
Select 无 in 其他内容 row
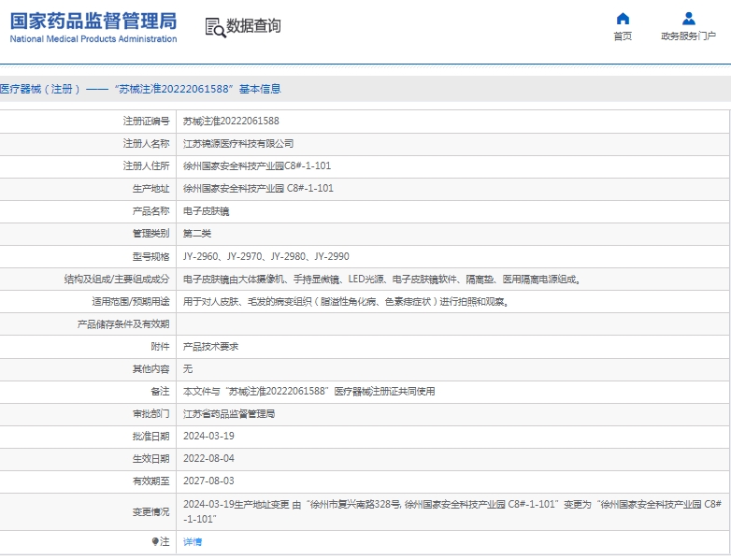[x=188, y=369]
